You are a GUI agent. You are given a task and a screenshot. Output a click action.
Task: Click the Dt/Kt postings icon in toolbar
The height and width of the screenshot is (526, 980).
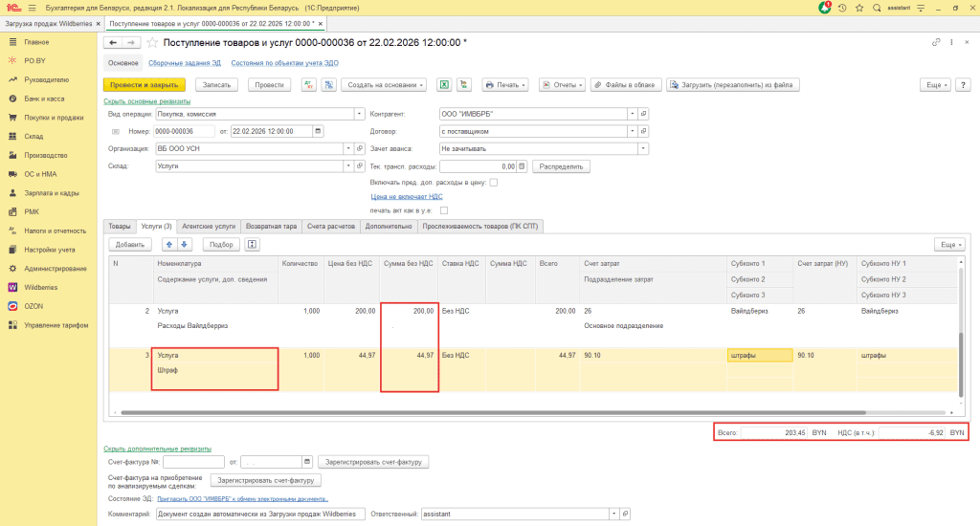click(x=309, y=85)
